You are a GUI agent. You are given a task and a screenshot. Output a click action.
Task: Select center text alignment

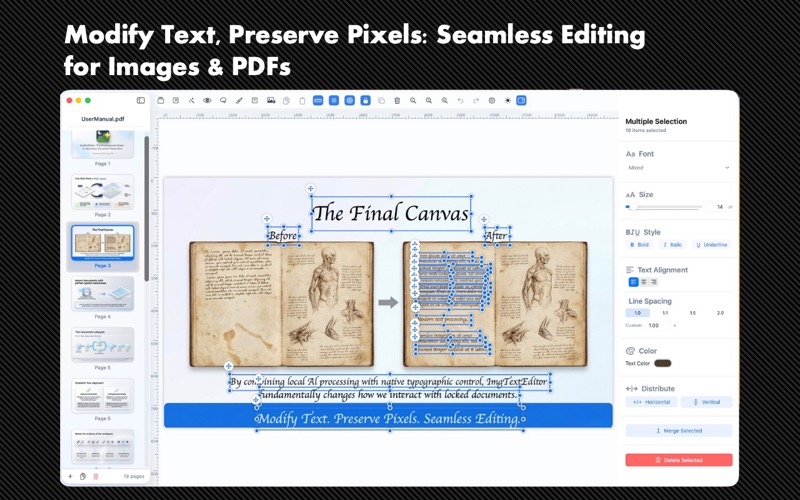[644, 282]
